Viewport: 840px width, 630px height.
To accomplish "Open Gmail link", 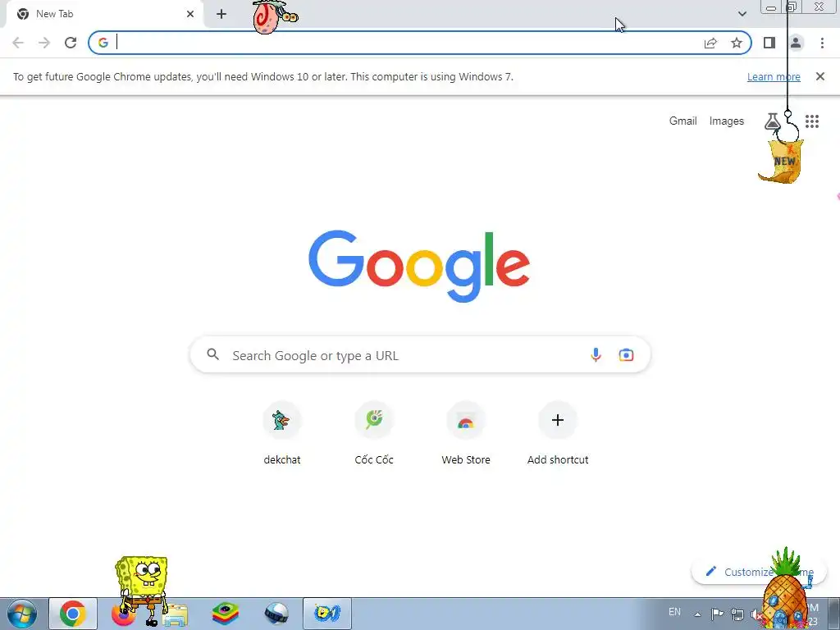I will click(683, 121).
